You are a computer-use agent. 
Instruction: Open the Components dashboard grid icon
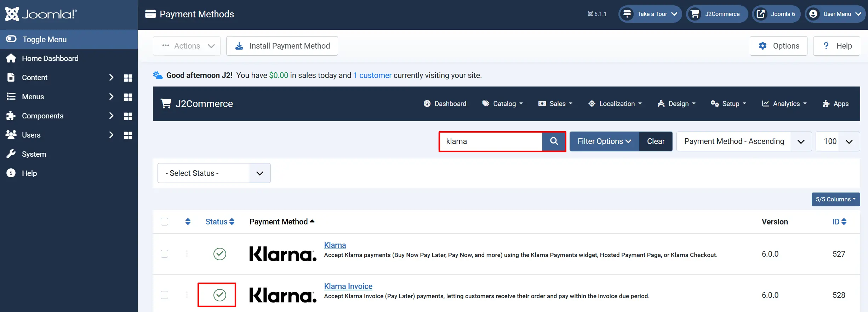(x=128, y=116)
